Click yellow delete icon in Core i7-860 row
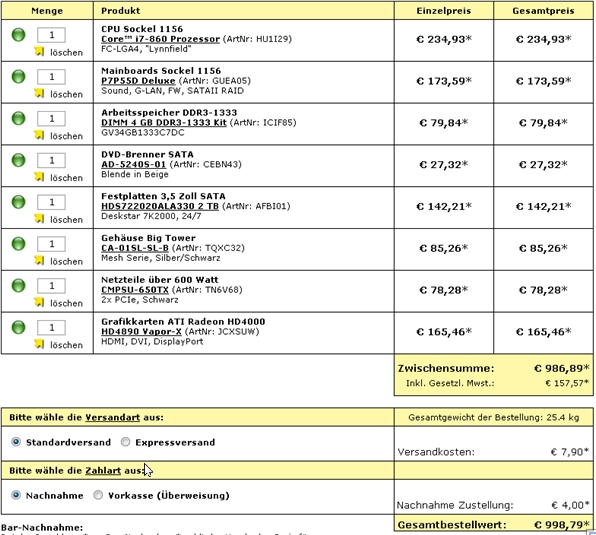This screenshot has width=596, height=535. (x=39, y=51)
